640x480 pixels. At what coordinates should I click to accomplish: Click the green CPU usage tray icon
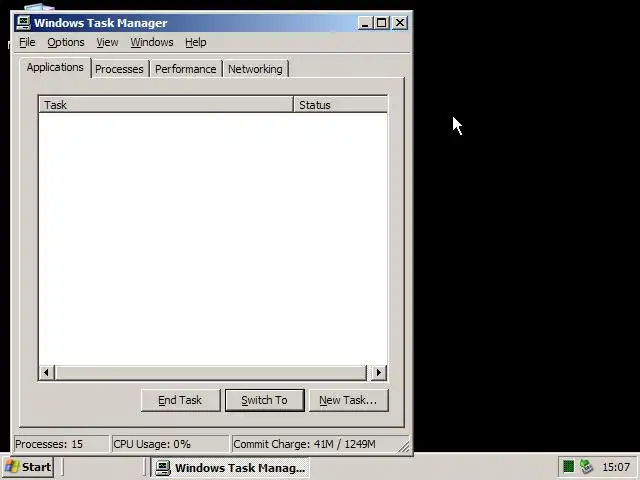[568, 466]
